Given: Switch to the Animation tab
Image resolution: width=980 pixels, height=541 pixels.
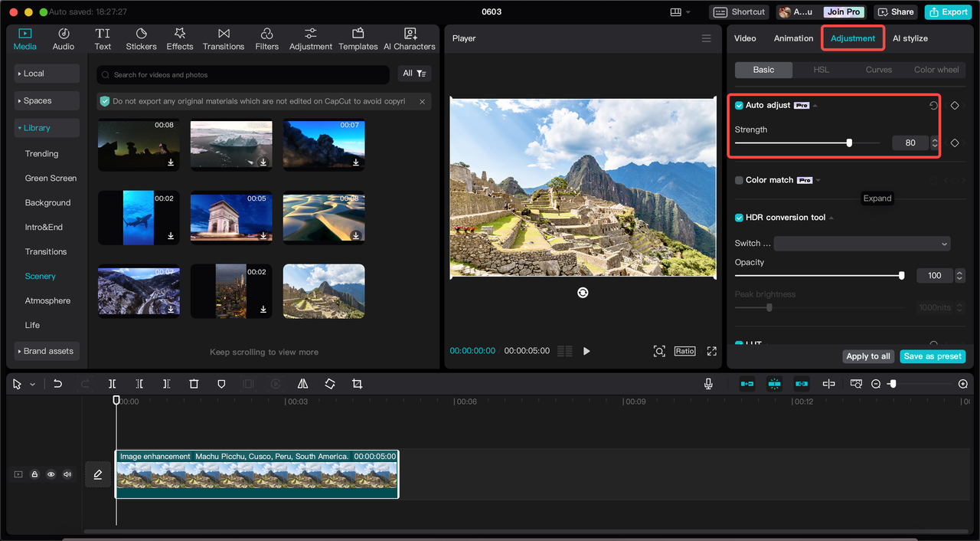Looking at the screenshot, I should [x=793, y=38].
